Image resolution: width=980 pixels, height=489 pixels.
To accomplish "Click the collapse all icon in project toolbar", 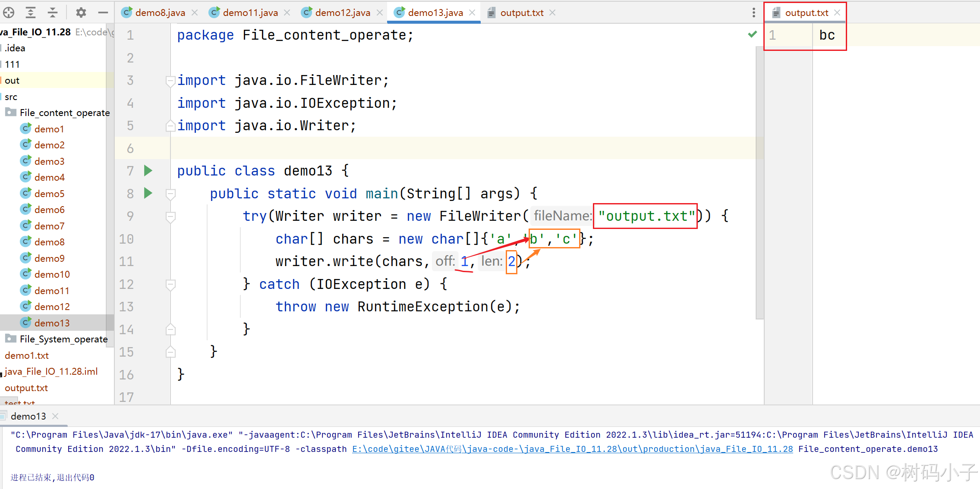I will pos(53,13).
